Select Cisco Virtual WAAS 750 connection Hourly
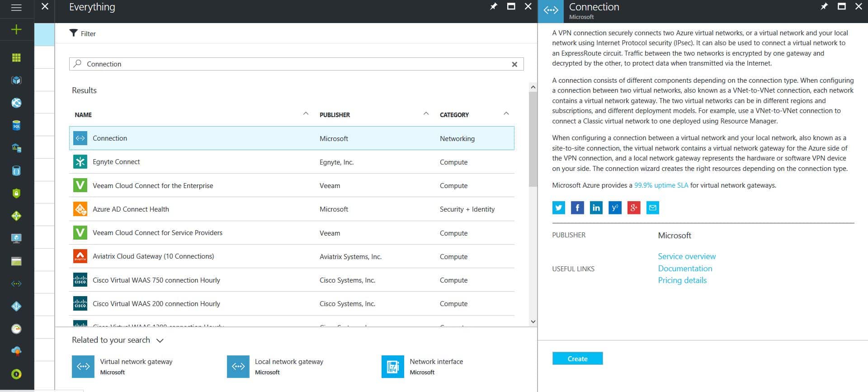The height and width of the screenshot is (392, 868). click(292, 280)
